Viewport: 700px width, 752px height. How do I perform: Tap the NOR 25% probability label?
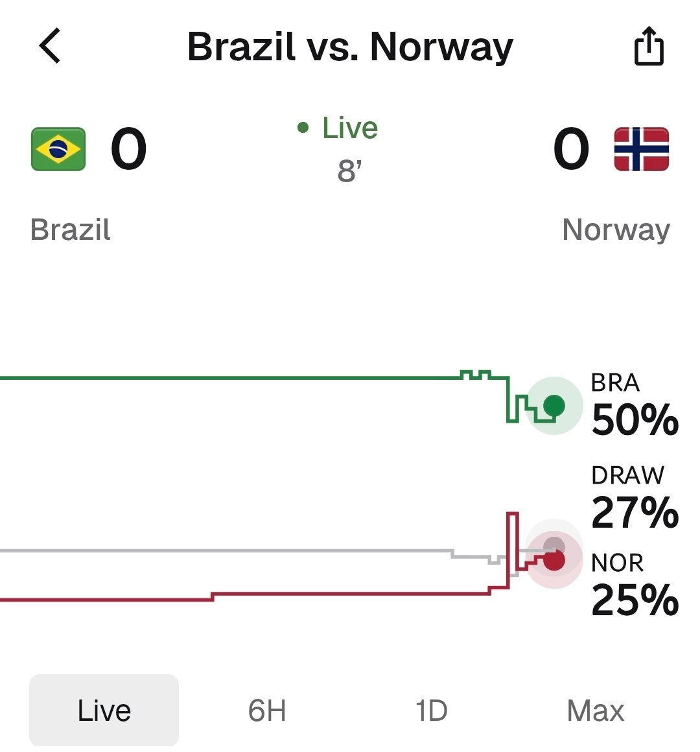click(635, 584)
